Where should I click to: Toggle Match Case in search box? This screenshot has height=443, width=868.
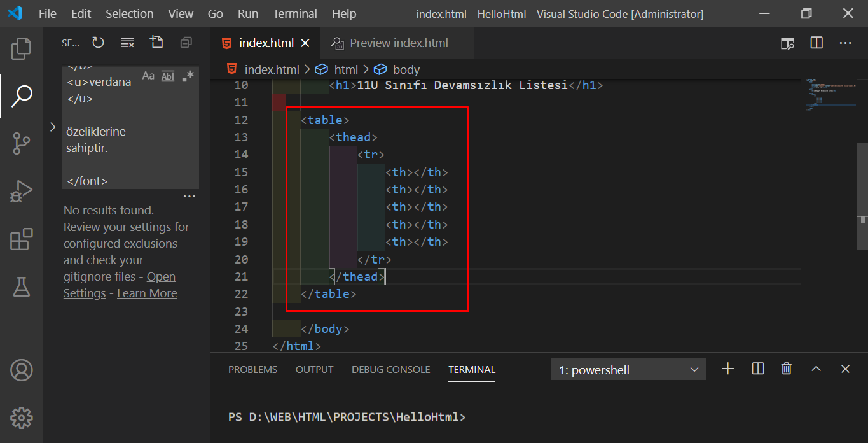pyautogui.click(x=148, y=76)
